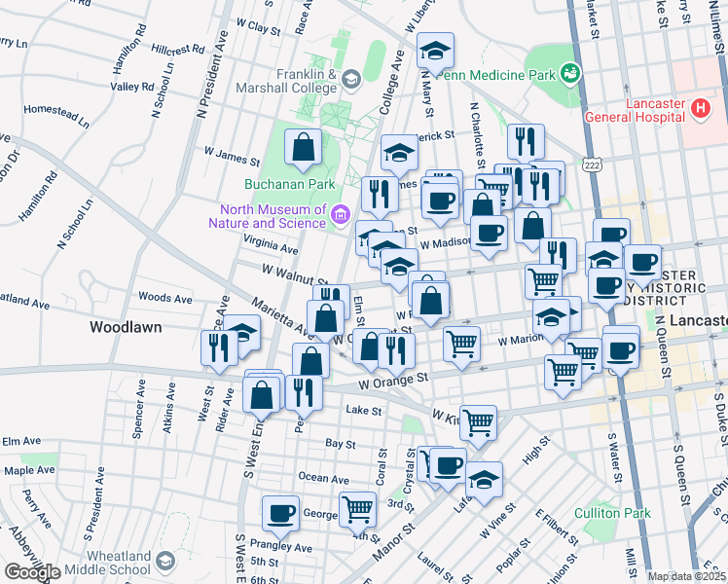
Task: Click the Hillcrest Rd street label
Action: pyautogui.click(x=178, y=50)
